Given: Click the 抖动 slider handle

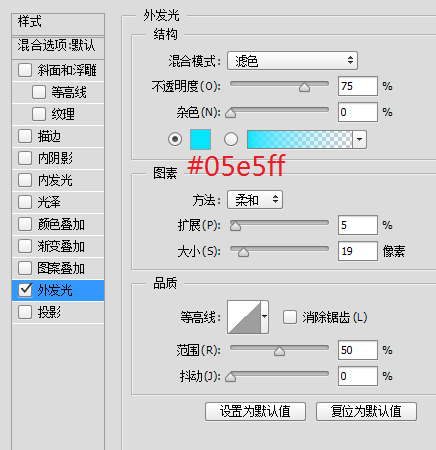Looking at the screenshot, I should coord(231,377).
